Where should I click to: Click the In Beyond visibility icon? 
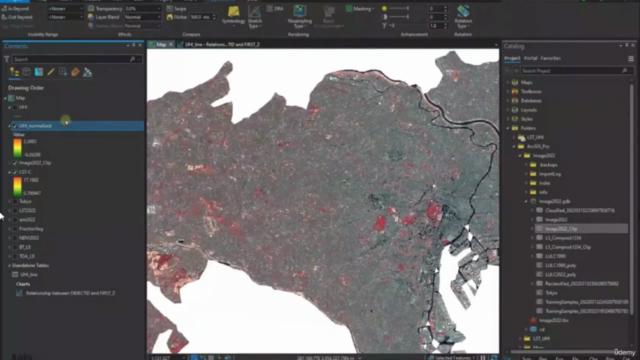click(x=4, y=9)
